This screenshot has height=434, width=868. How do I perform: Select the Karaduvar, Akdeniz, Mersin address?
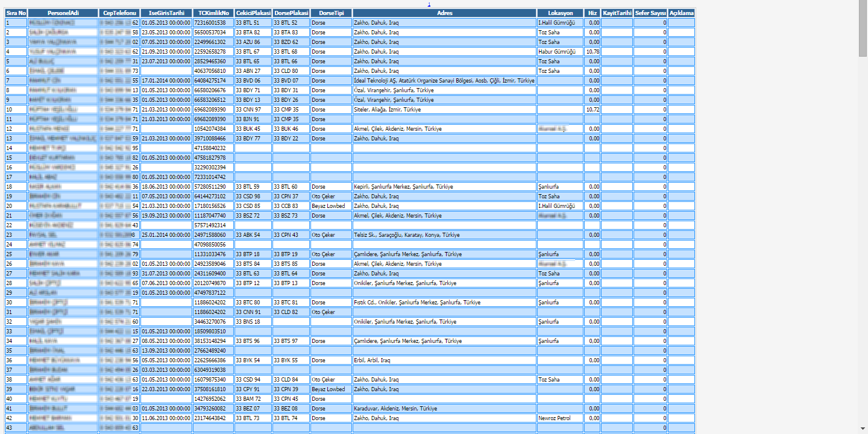[x=444, y=409]
